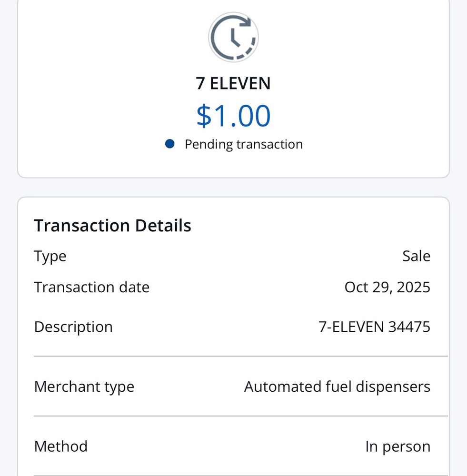The image size is (467, 476).
Task: Click the Type label
Action: pyautogui.click(x=50, y=256)
